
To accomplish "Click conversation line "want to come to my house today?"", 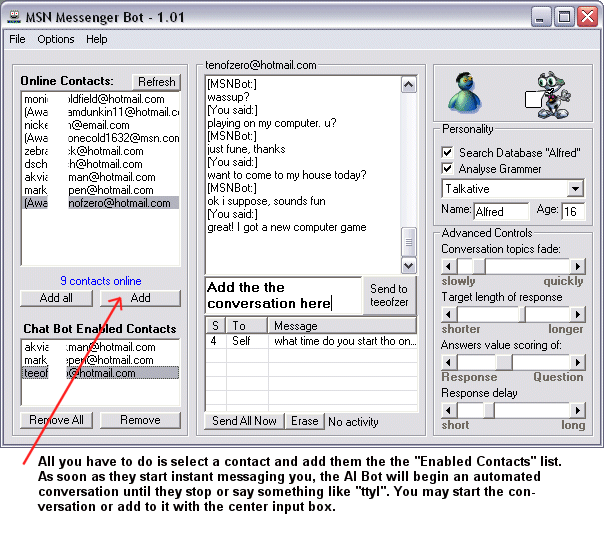I will coord(287,175).
